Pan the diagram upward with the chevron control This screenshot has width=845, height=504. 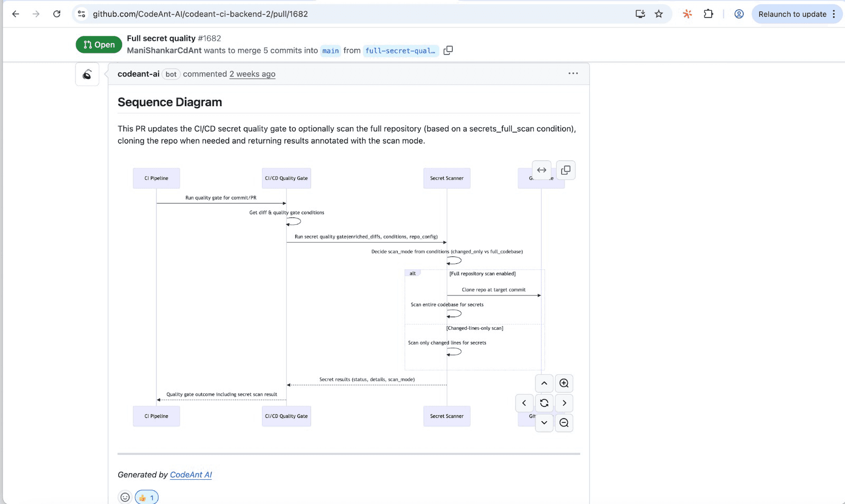[544, 383]
